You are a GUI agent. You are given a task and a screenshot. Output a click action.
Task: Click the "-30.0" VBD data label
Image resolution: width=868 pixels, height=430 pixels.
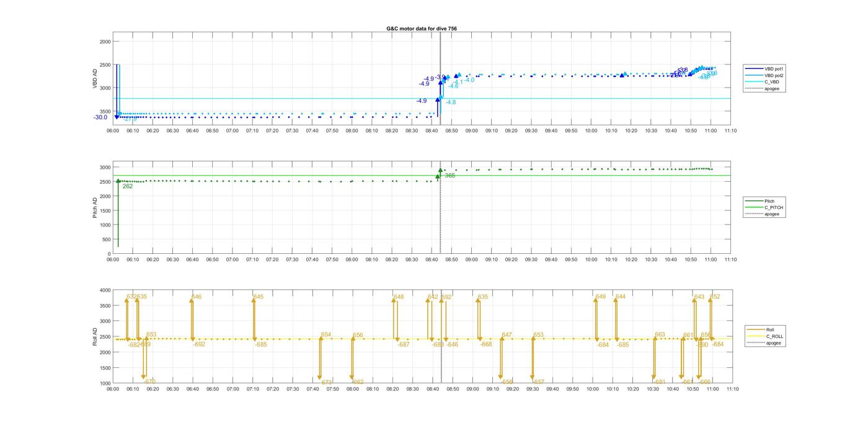pyautogui.click(x=100, y=117)
